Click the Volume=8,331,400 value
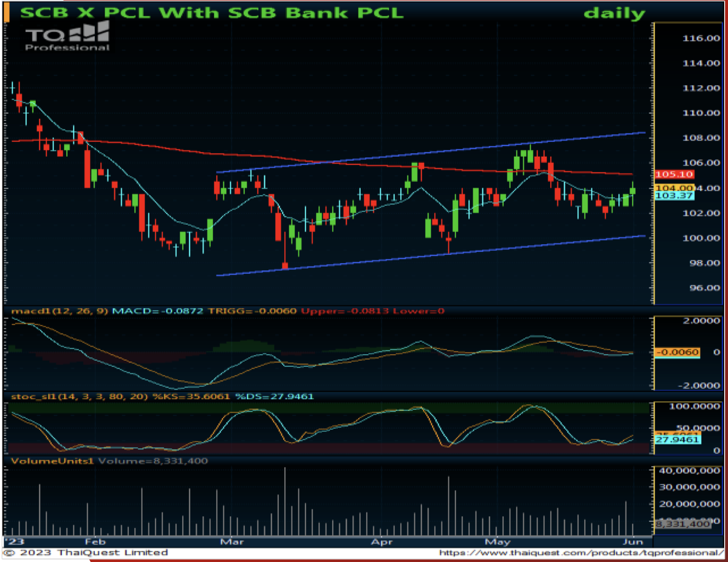 pos(154,461)
